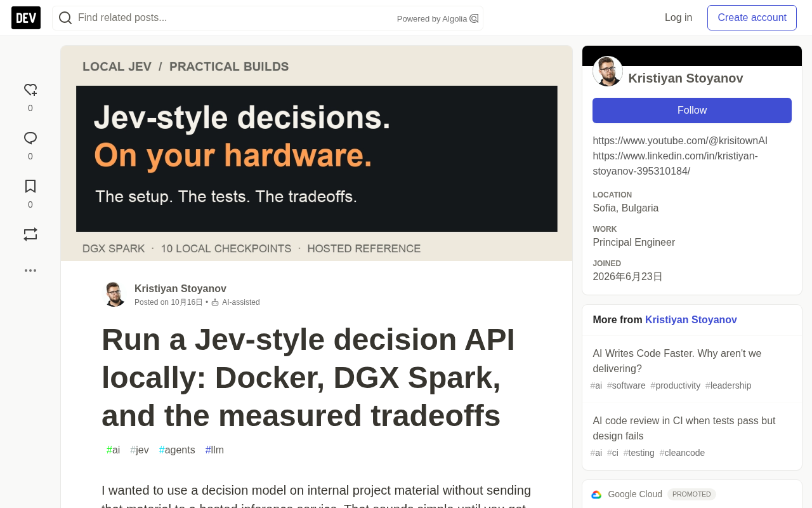Open the Algolia logo link
812x508 pixels.
(474, 18)
